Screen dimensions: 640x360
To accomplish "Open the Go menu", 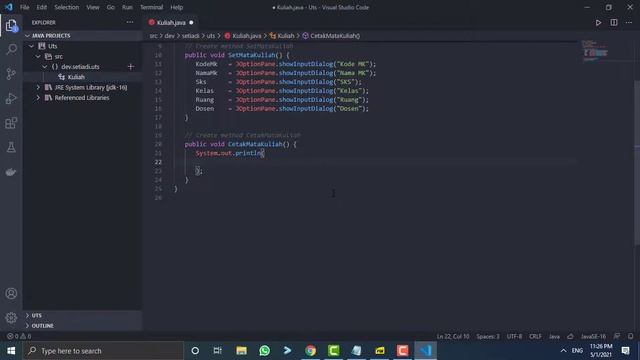I will (x=111, y=7).
